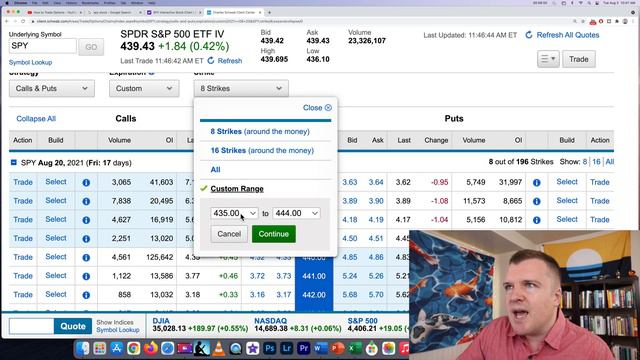This screenshot has width=640, height=360.
Task: Click the GO button next to SPY
Action: click(x=91, y=47)
